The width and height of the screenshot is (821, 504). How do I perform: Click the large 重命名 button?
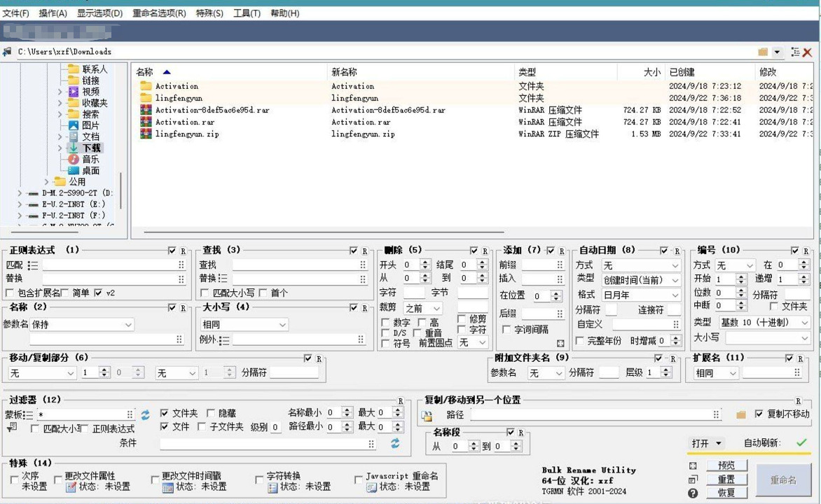[x=782, y=479]
